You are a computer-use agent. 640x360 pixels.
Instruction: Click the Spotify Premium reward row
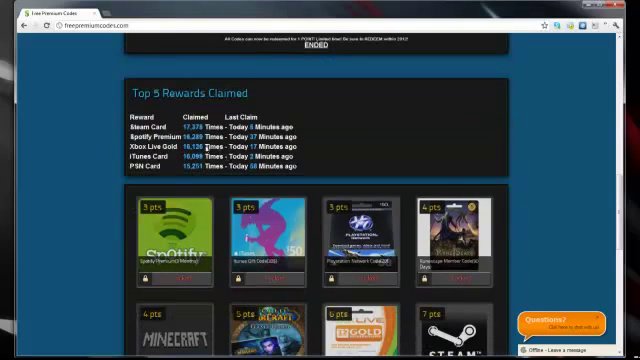tap(213, 137)
